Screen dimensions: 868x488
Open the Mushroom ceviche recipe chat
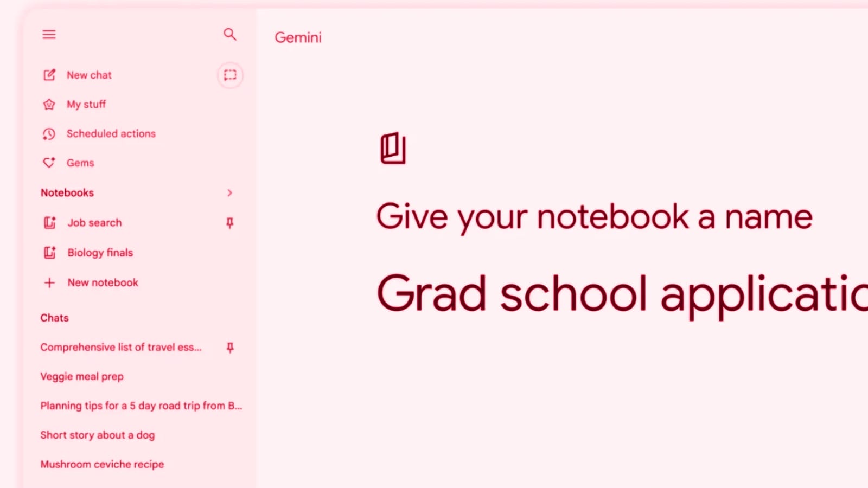(102, 464)
